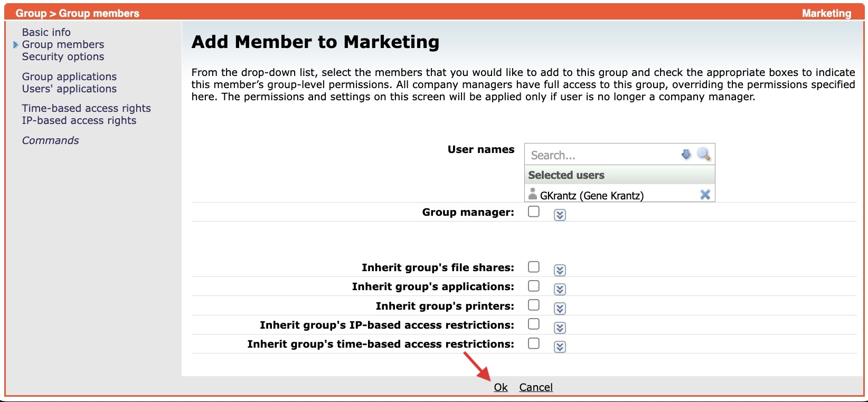Click Ok to add member
The height and width of the screenshot is (402, 868).
[501, 387]
